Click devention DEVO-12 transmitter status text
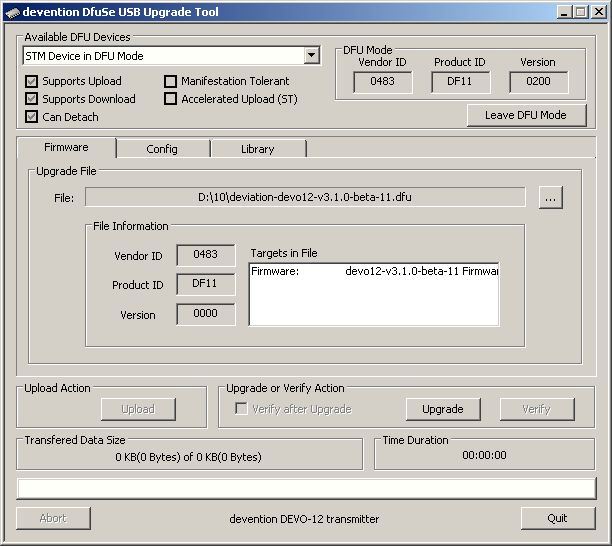Image resolution: width=612 pixels, height=546 pixels. tap(304, 519)
